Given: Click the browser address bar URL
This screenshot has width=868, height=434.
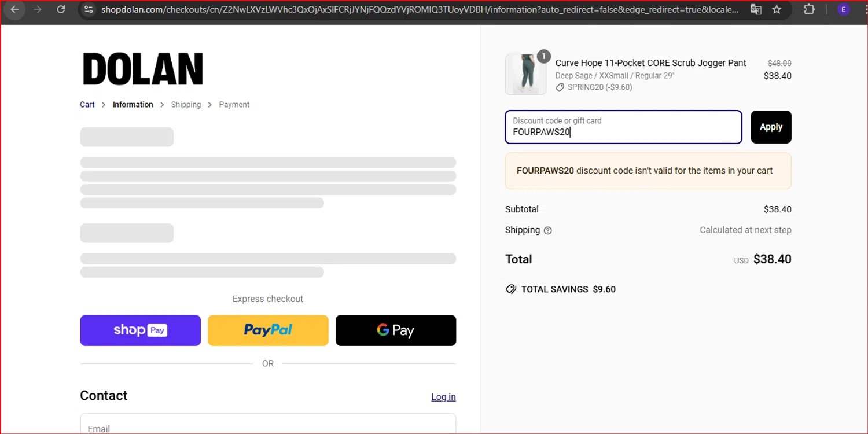Looking at the screenshot, I should (x=420, y=9).
